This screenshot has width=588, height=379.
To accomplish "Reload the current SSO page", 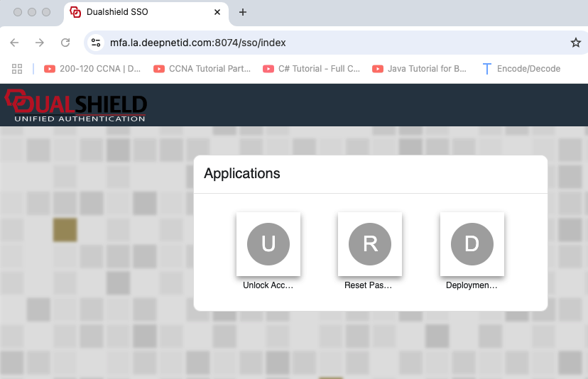I will point(65,43).
